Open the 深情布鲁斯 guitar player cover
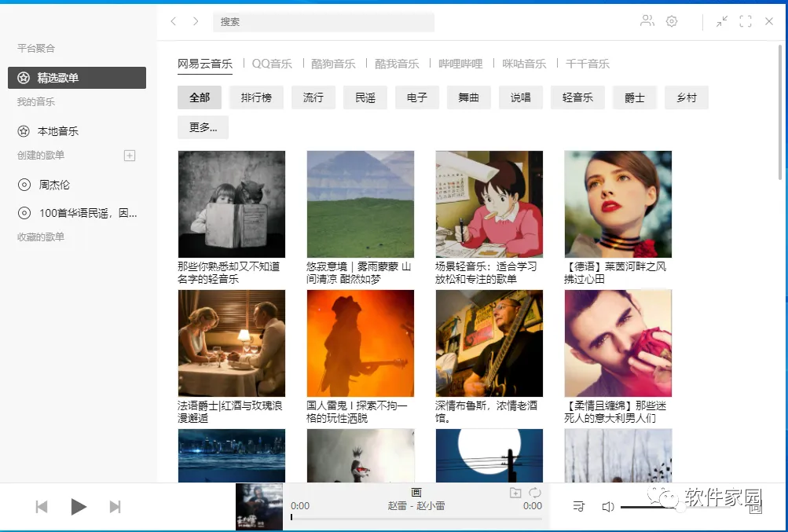Screen dimensions: 788x532 [x=489, y=343]
